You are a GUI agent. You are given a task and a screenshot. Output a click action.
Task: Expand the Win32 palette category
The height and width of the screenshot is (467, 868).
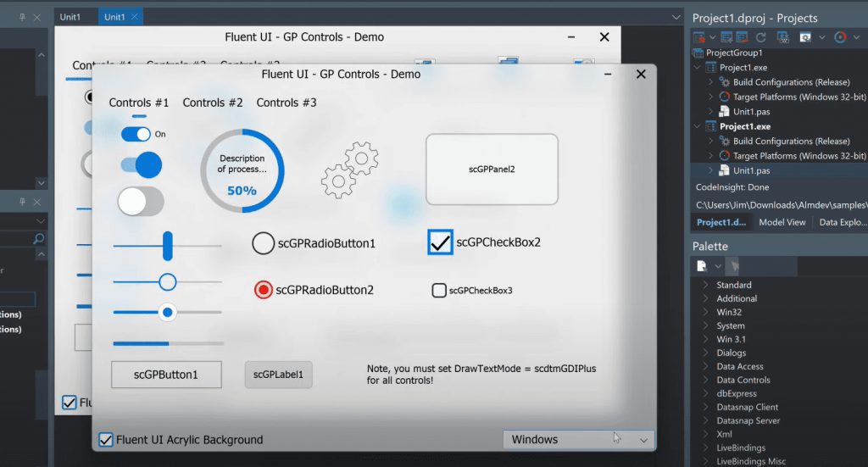pos(705,312)
